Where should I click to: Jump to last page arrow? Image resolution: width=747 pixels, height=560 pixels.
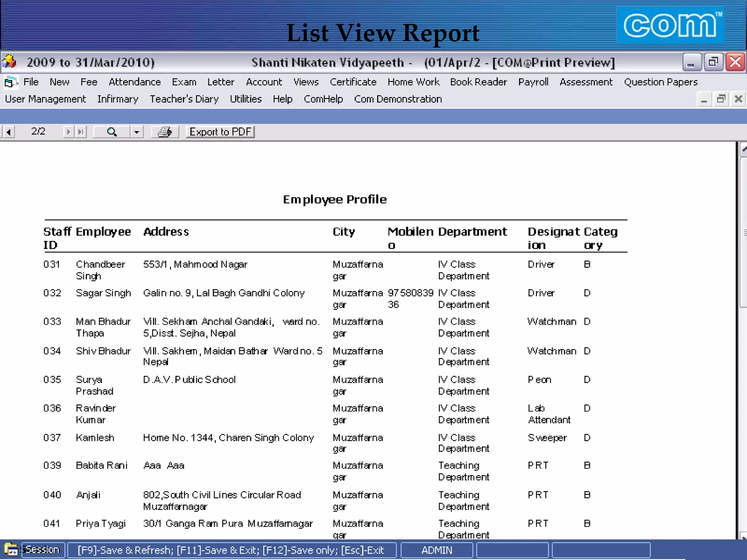(81, 132)
